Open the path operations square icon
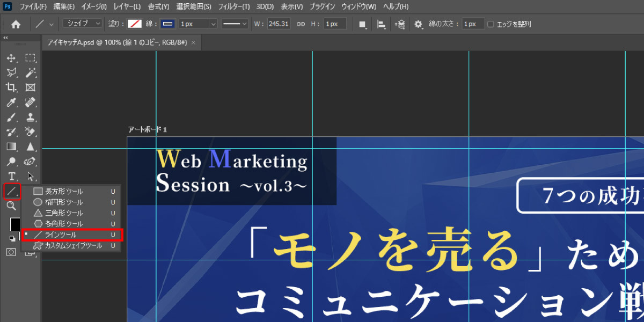Viewport: 644px width, 322px height. click(362, 24)
